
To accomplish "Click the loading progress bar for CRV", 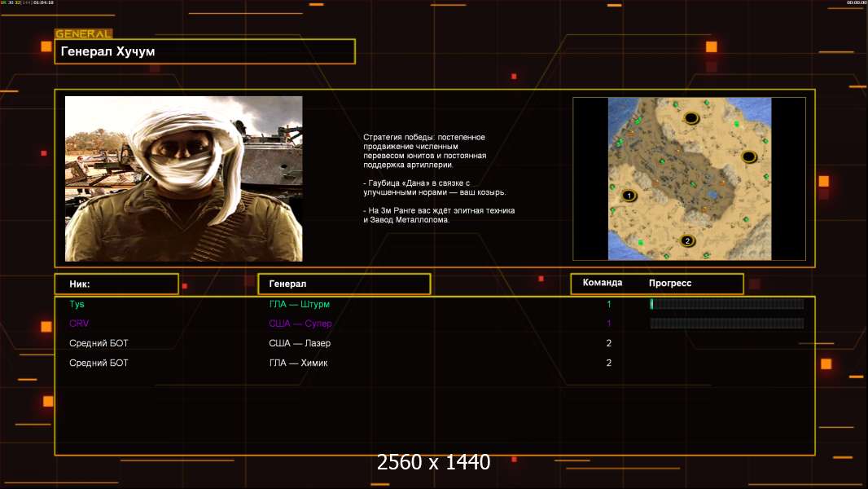I will point(726,324).
